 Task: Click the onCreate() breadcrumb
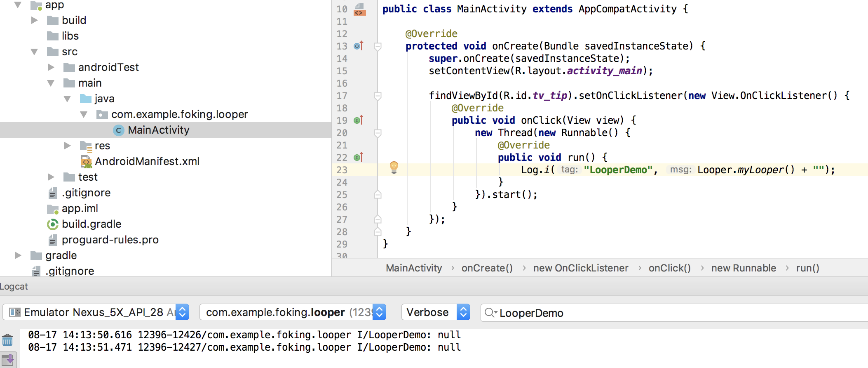click(487, 268)
